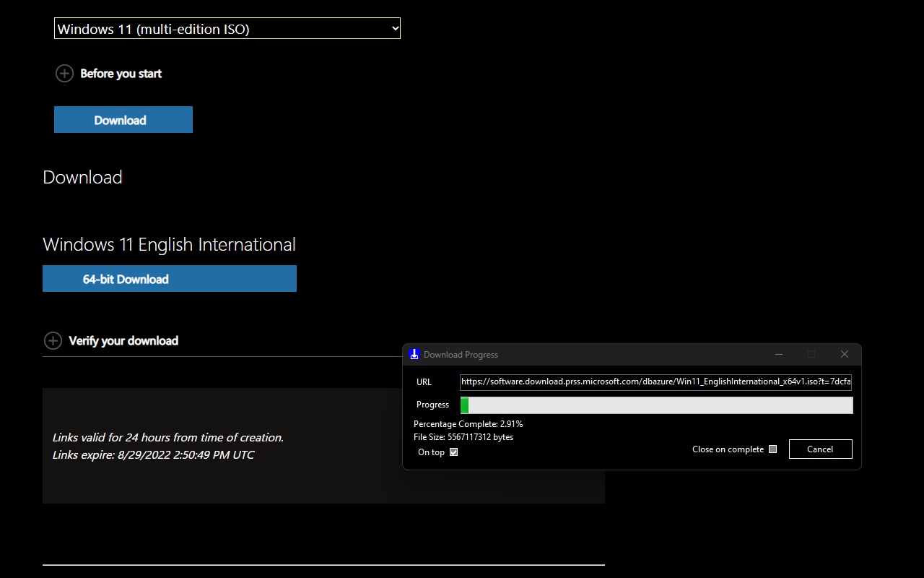The image size is (924, 578).
Task: Click the Links valid for 24 hours text
Action: [x=168, y=437]
